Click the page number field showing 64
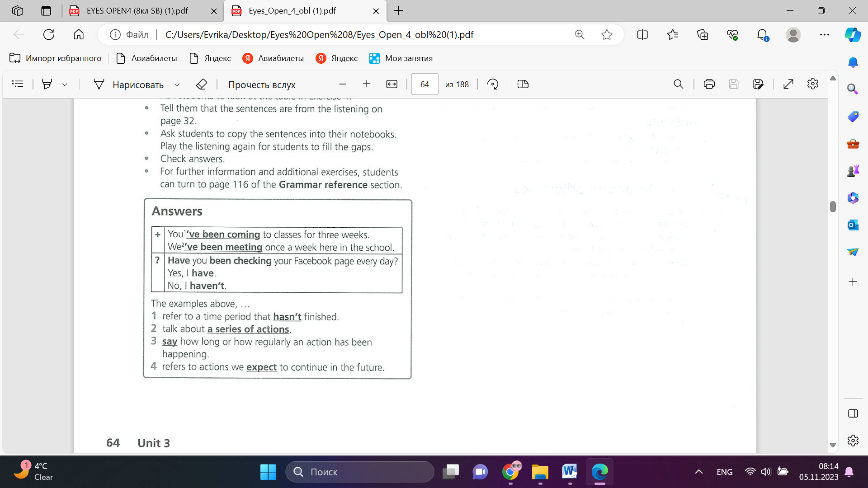 pos(425,84)
